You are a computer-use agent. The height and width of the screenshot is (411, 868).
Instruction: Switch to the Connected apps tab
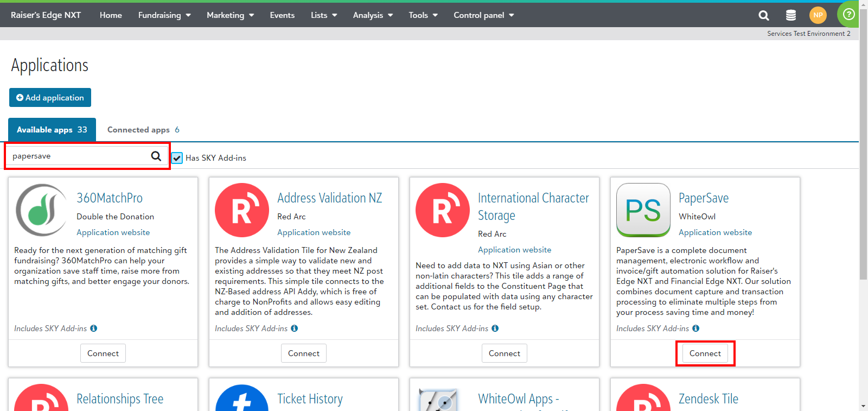click(143, 130)
